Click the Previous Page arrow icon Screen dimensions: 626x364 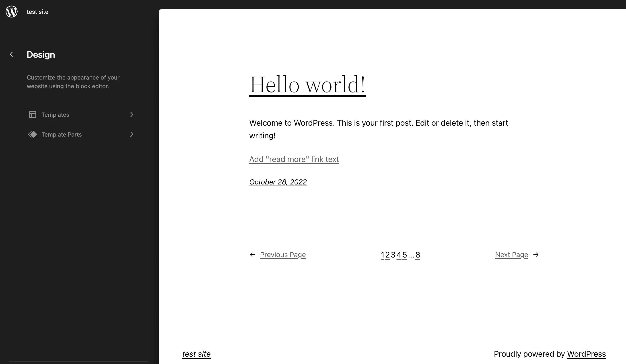tap(252, 254)
